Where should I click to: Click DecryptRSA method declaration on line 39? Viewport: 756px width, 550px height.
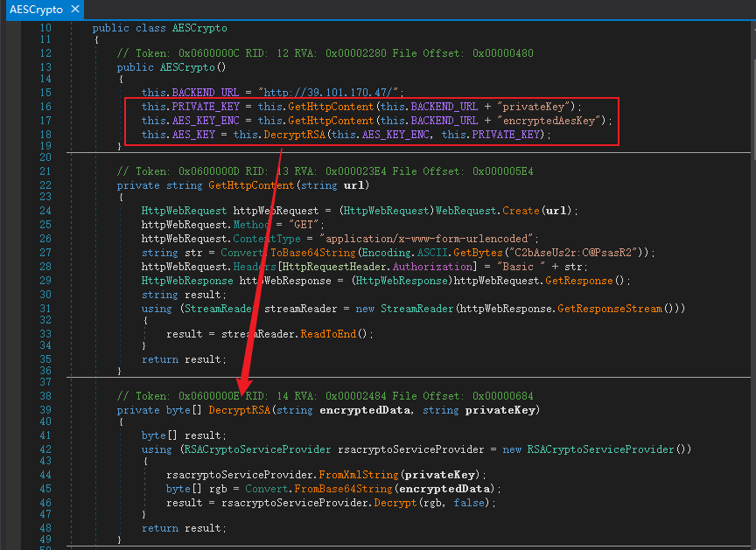pos(240,410)
